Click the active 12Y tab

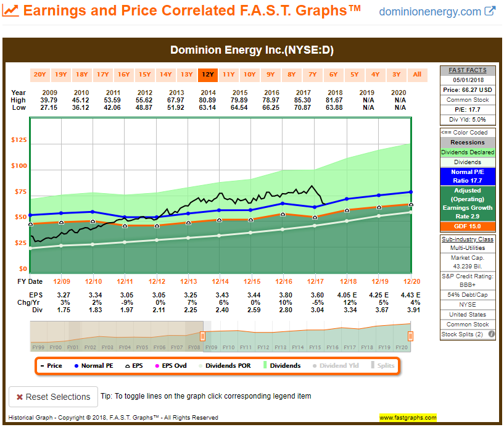pos(208,75)
